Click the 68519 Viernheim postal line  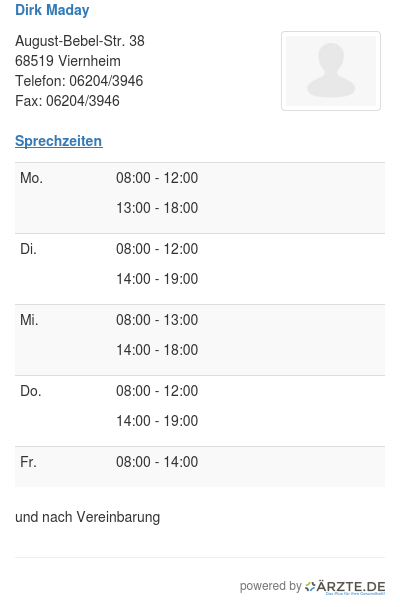click(x=68, y=61)
